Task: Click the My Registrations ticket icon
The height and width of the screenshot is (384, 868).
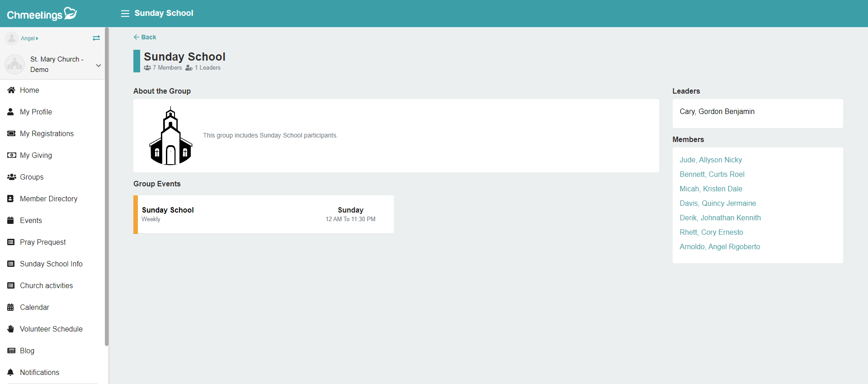Action: point(11,133)
